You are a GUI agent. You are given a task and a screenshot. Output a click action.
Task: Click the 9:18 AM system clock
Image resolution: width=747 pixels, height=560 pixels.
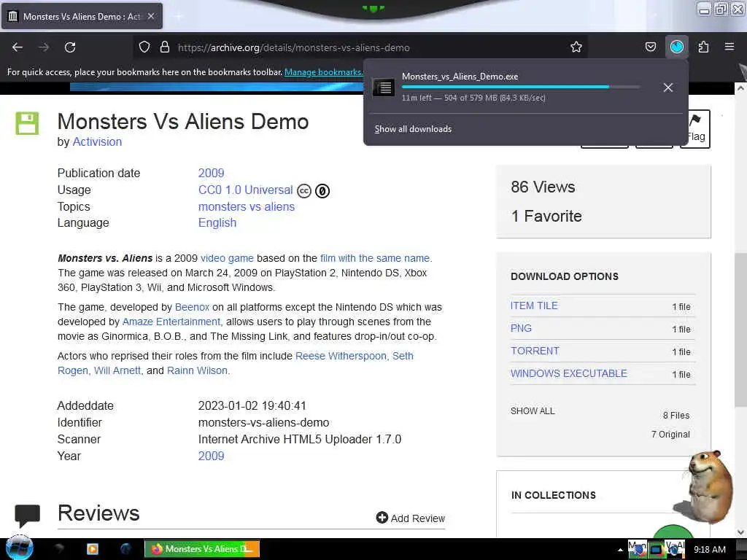(x=709, y=550)
